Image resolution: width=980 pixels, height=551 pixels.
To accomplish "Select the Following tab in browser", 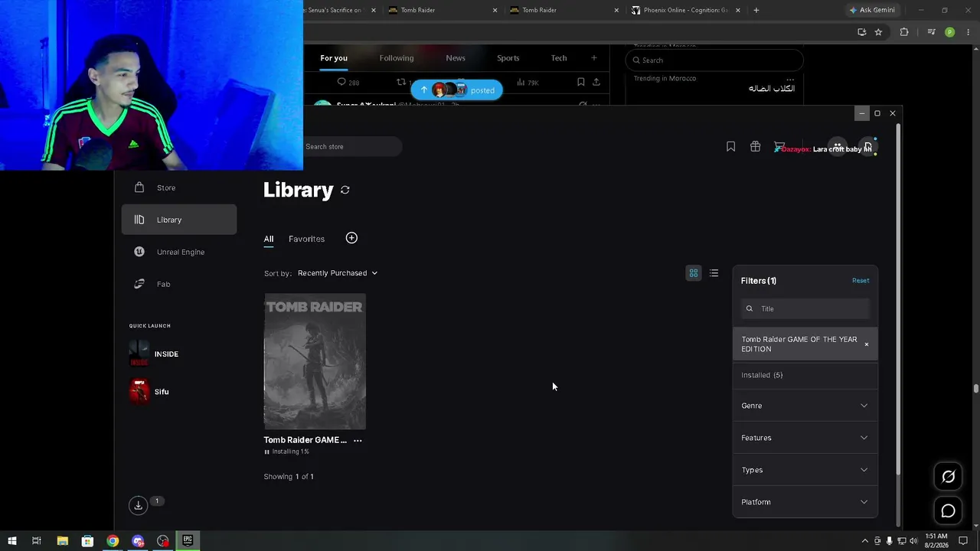I will click(x=397, y=58).
